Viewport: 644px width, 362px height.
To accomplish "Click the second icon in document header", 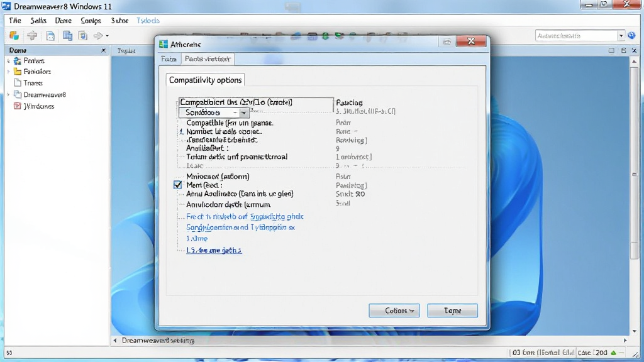I will (623, 50).
